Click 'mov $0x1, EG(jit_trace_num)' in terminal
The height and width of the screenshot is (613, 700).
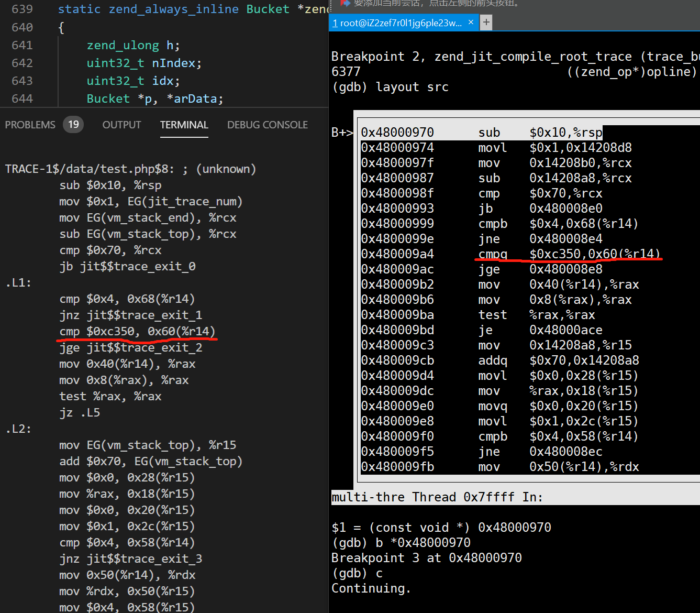[151, 201]
